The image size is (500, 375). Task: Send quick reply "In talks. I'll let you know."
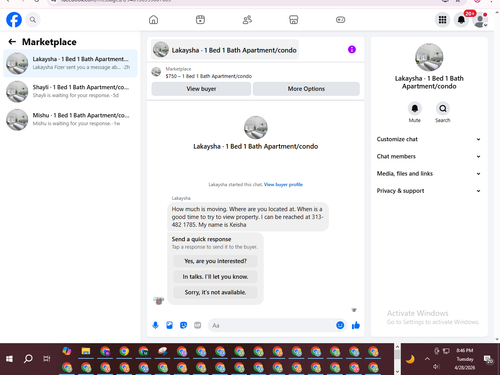[215, 277]
